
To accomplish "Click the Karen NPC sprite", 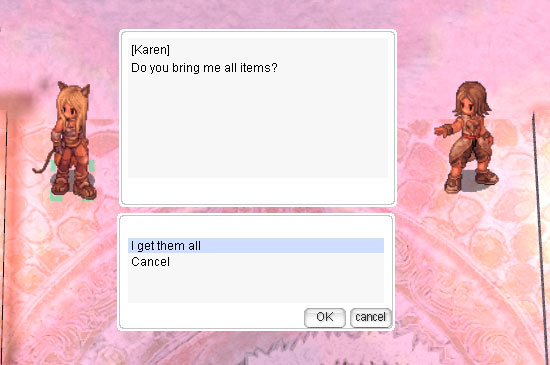I will [467, 137].
